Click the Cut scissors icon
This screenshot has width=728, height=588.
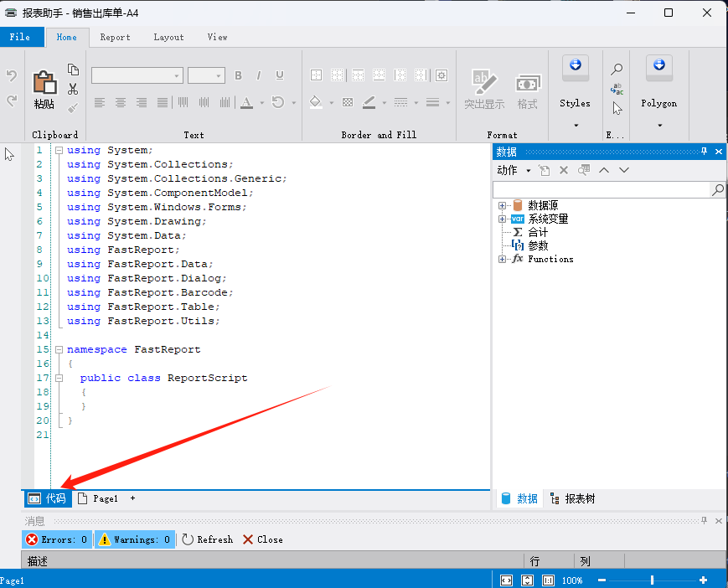coord(73,89)
